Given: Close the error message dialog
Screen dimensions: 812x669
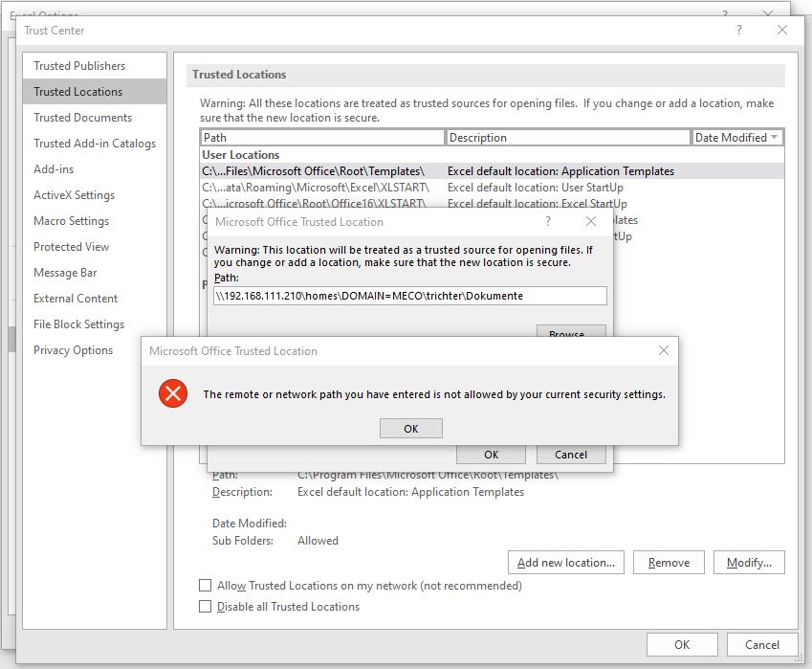Looking at the screenshot, I should coord(664,351).
